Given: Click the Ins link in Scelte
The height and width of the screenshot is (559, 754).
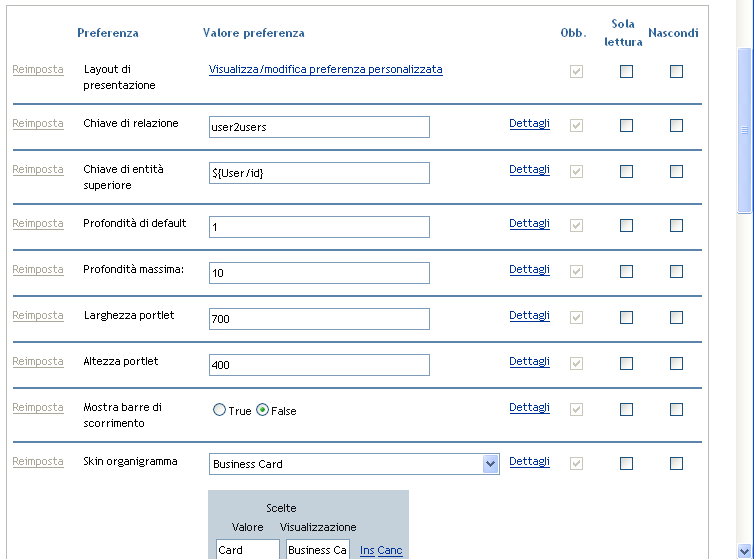Looking at the screenshot, I should coord(367,551).
